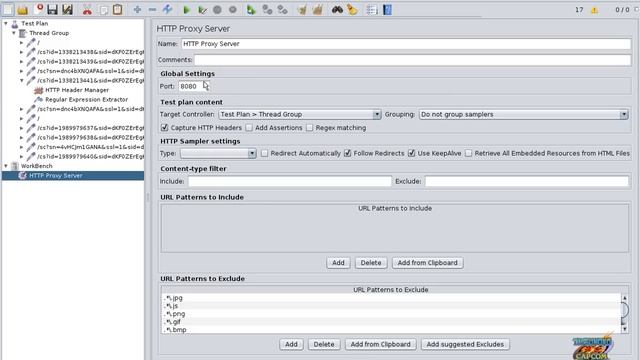Click the Shutdown test icon

[233, 9]
